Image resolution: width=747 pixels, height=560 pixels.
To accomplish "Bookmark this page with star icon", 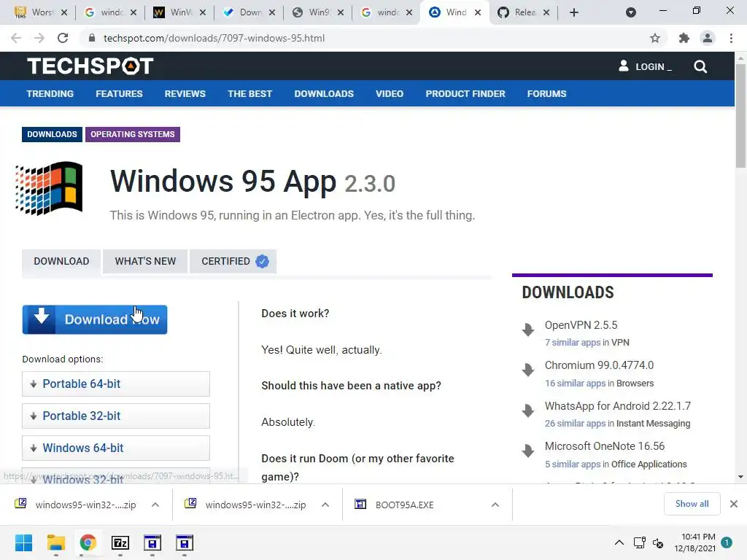I will 655,38.
